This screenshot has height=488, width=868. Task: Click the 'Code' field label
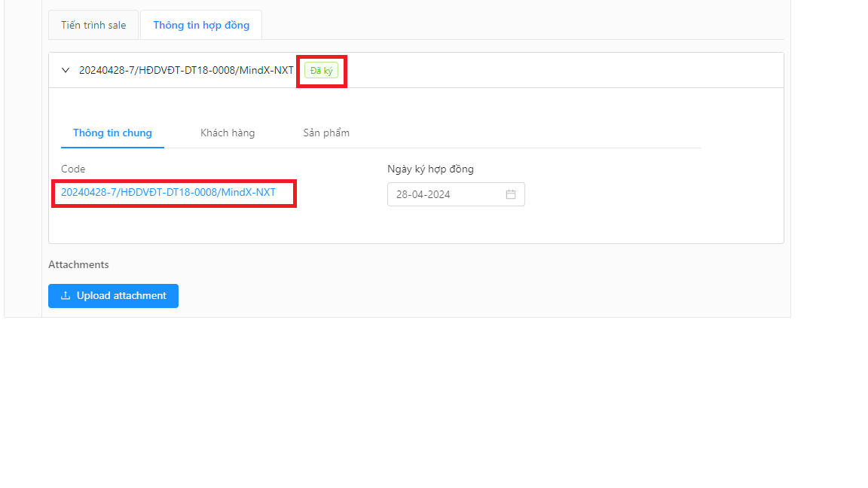coord(73,169)
